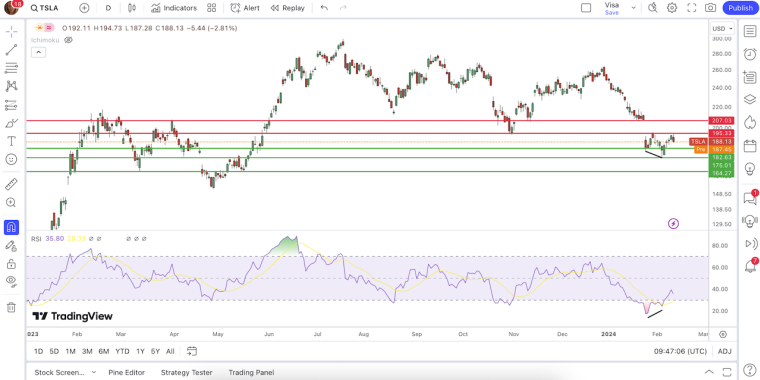Toggle ADJ adjusted data
Image resolution: width=760 pixels, height=380 pixels.
[725, 351]
